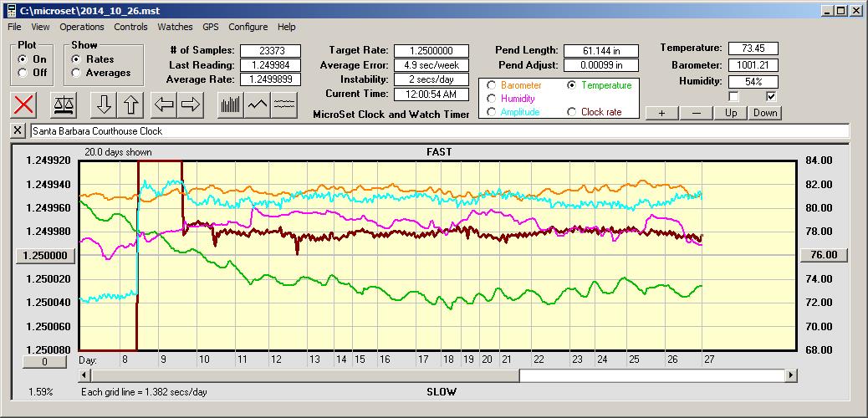Click the plus (+) button
Screen dimensions: 868x418
click(662, 113)
